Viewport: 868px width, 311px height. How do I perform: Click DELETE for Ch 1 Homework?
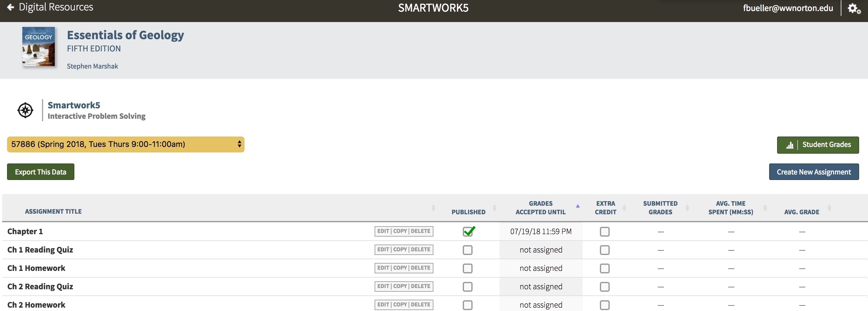[x=421, y=268]
